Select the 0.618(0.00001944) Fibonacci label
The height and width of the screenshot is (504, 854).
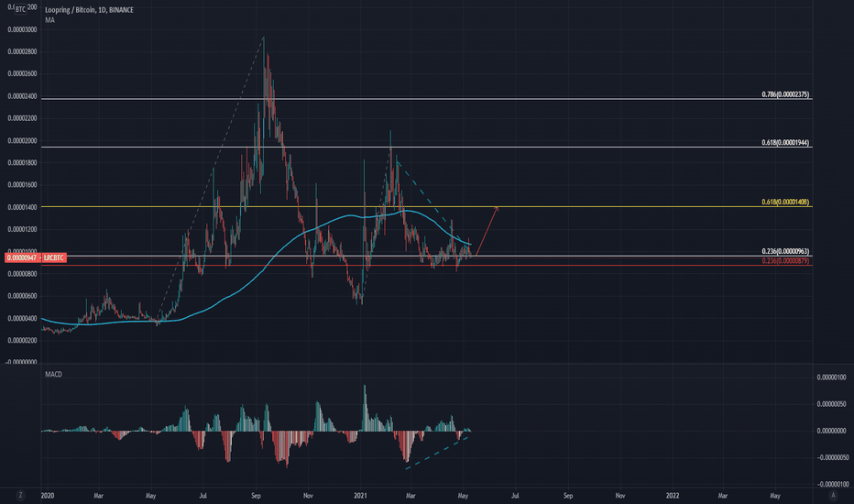point(785,143)
